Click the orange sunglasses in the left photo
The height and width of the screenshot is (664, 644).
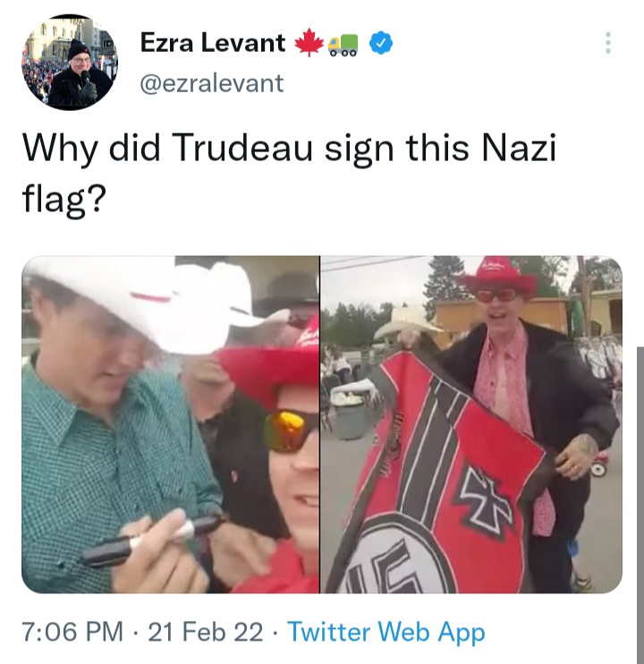[289, 430]
